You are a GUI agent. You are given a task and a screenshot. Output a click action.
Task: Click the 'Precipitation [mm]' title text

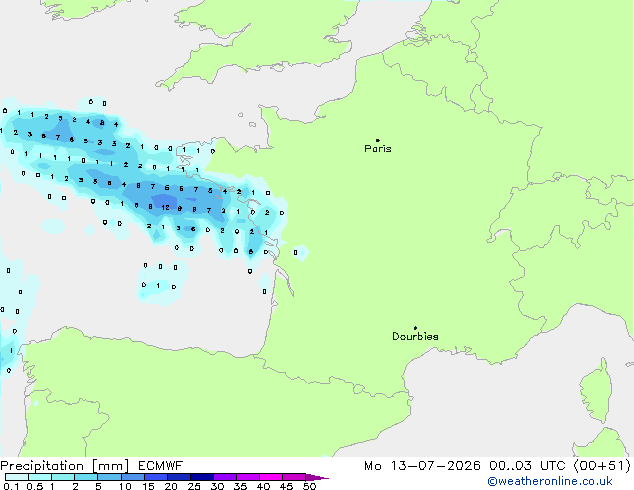pyautogui.click(x=65, y=466)
